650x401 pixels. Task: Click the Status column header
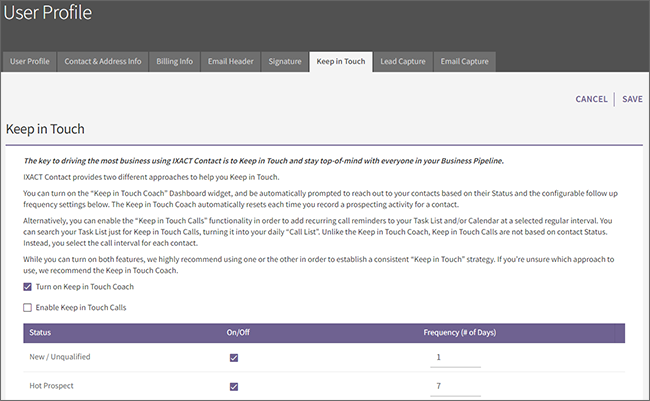[x=40, y=333]
